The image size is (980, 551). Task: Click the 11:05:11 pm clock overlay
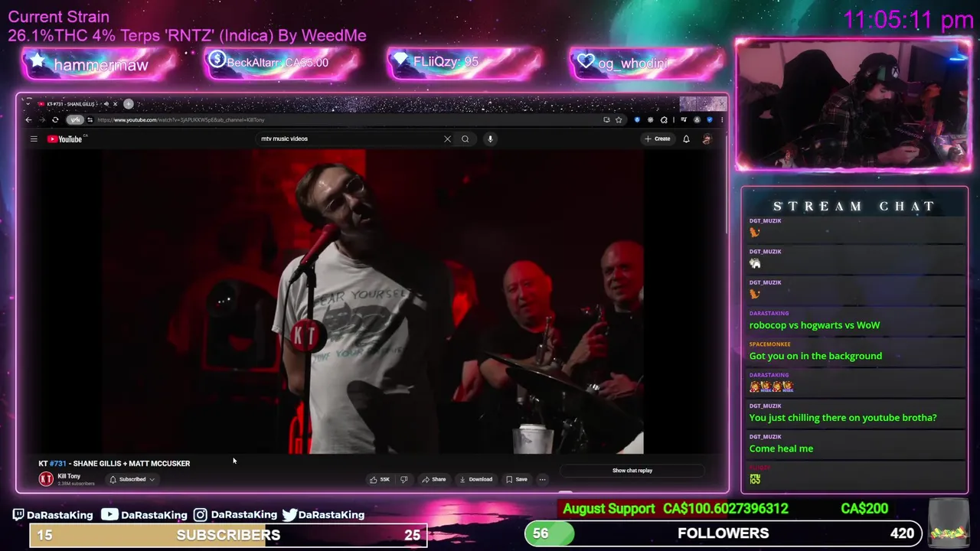pos(908,20)
